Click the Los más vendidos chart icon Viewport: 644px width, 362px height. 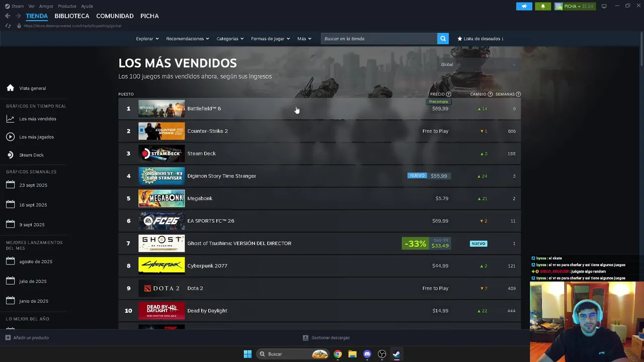point(10,119)
